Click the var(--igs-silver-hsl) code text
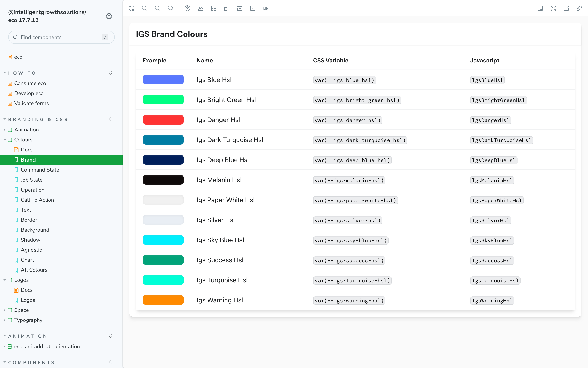The image size is (588, 368). pyautogui.click(x=347, y=221)
